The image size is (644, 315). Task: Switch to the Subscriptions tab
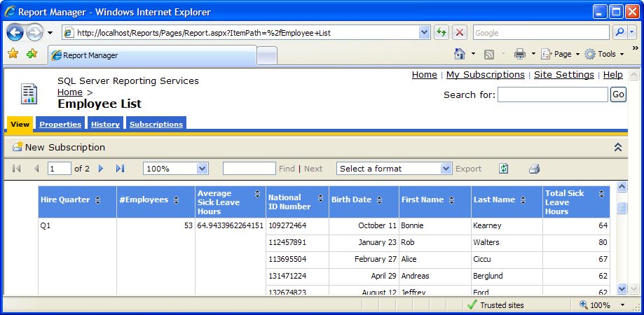point(156,124)
